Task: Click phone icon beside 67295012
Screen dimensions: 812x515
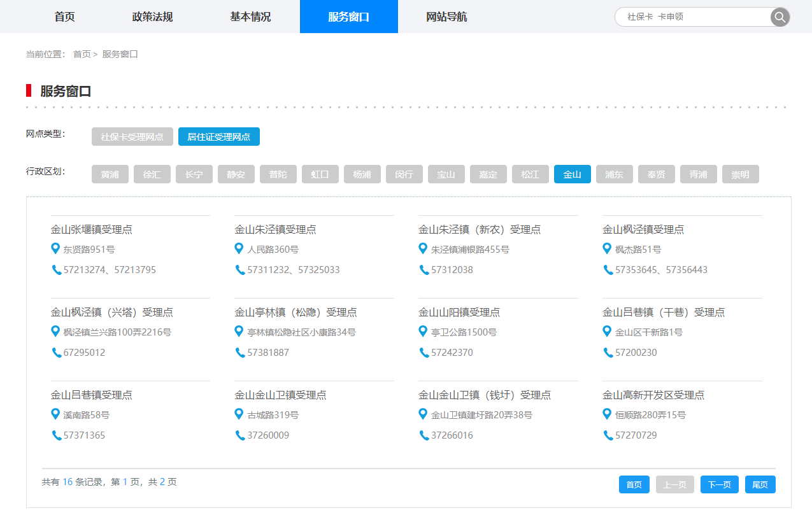Action: [x=57, y=353]
